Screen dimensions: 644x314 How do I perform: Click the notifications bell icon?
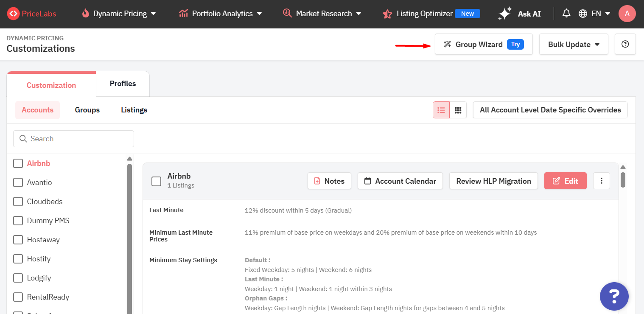tap(566, 14)
